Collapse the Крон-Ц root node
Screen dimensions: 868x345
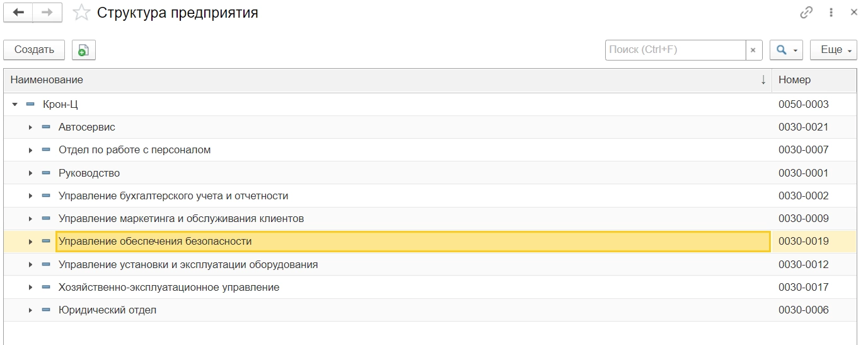(15, 104)
